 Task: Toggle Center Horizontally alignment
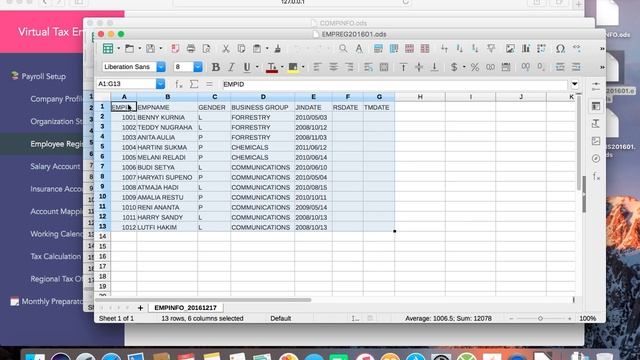tap(333, 67)
